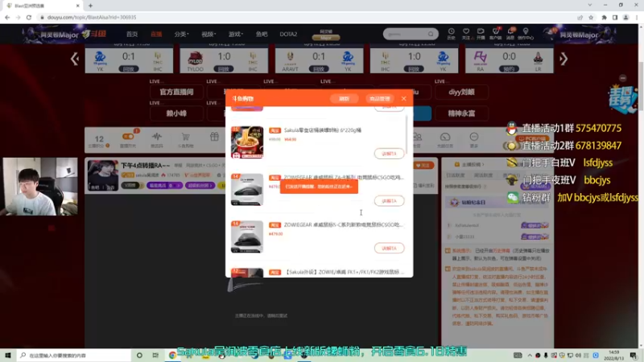Open a new Chrome tab
Image resolution: width=644 pixels, height=362 pixels.
90,6
